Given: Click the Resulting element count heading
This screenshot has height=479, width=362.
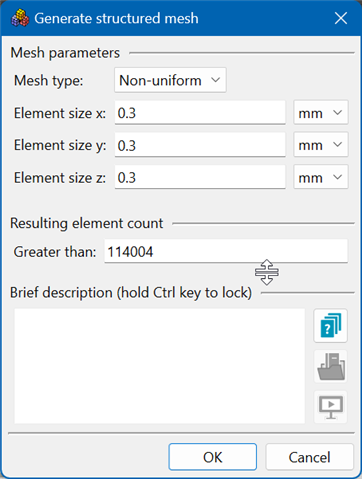Looking at the screenshot, I should point(87,223).
